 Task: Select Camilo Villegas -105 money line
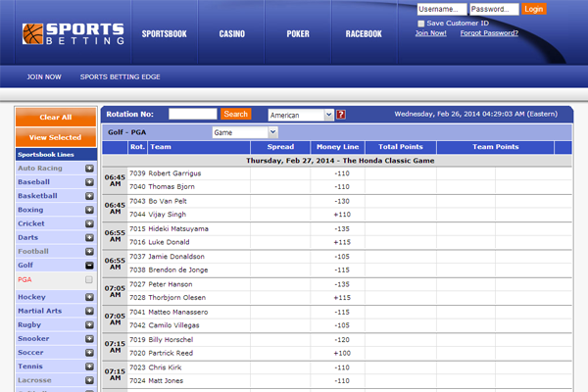[342, 325]
